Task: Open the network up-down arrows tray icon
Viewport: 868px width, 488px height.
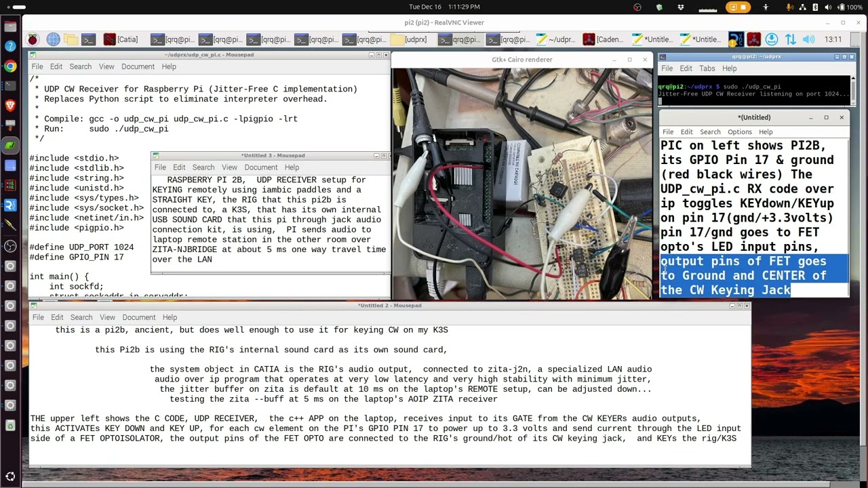Action: point(790,40)
